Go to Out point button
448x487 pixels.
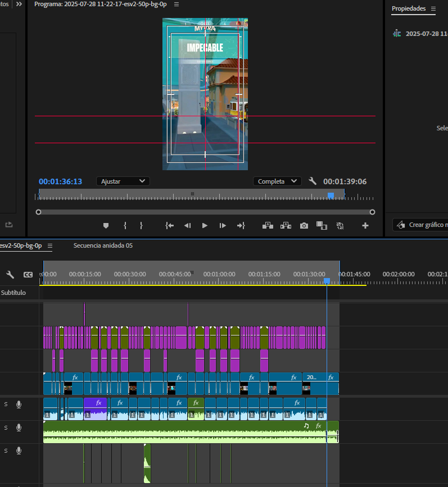(x=241, y=226)
